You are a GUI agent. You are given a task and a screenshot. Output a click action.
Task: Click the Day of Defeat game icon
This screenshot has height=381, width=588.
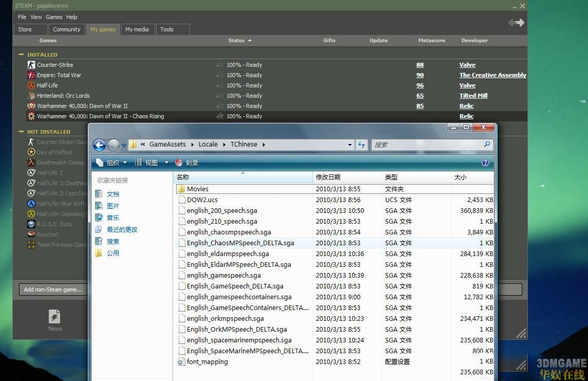tap(31, 152)
